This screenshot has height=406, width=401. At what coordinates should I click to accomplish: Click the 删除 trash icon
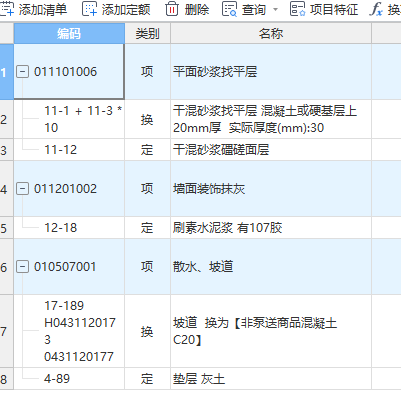172,9
